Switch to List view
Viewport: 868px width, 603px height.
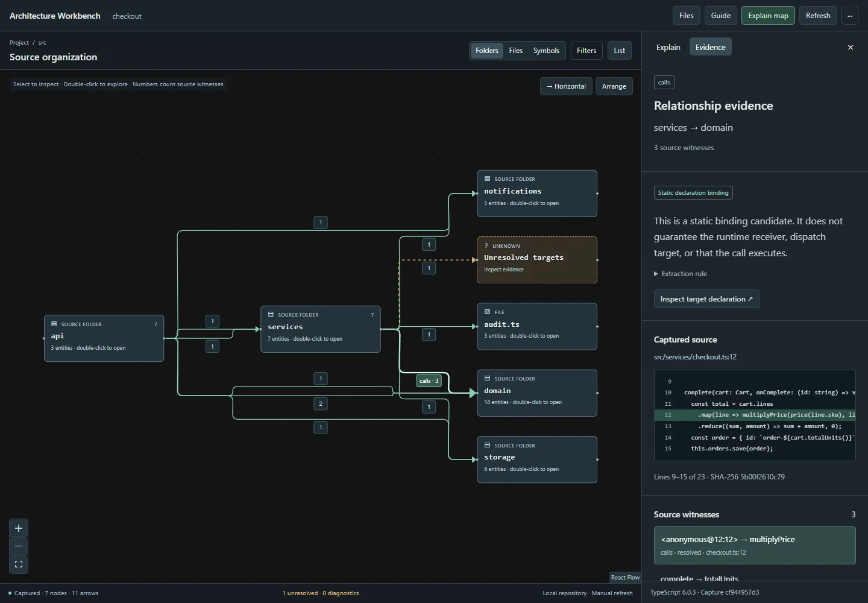619,51
